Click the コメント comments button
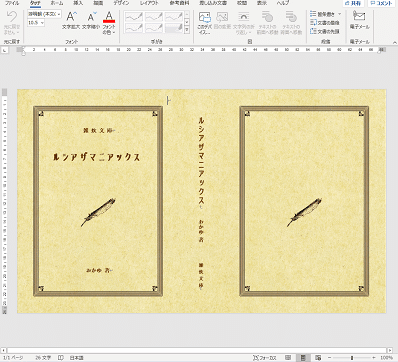Image resolution: width=398 pixels, height=362 pixels. pos(382,3)
